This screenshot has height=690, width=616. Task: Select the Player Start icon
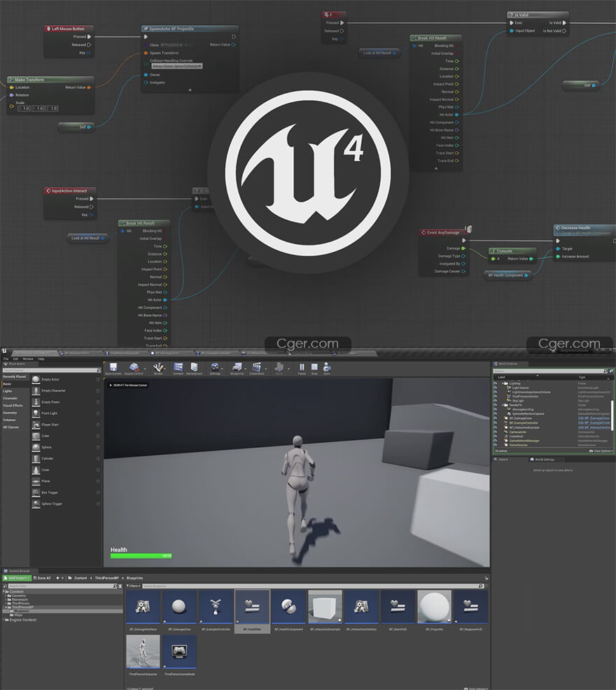(36, 425)
